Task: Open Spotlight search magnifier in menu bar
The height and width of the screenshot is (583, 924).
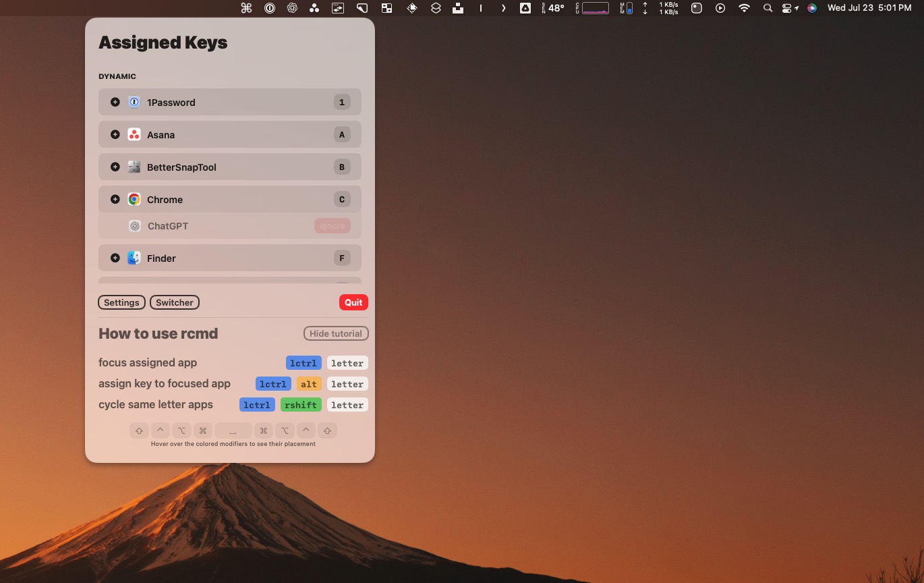Action: pyautogui.click(x=768, y=8)
